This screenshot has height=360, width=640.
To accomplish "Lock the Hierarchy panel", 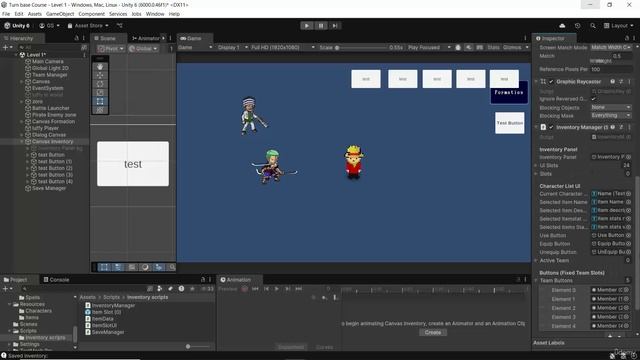I will pyautogui.click(x=76, y=38).
